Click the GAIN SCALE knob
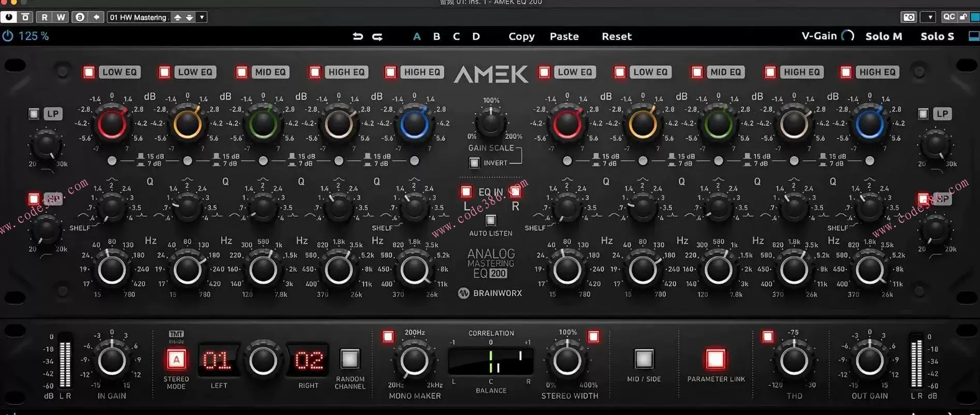The height and width of the screenshot is (415, 980). (x=491, y=122)
